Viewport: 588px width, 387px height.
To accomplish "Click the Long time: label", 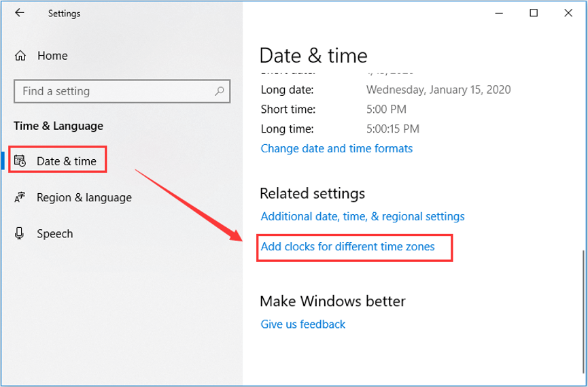I will tap(288, 129).
